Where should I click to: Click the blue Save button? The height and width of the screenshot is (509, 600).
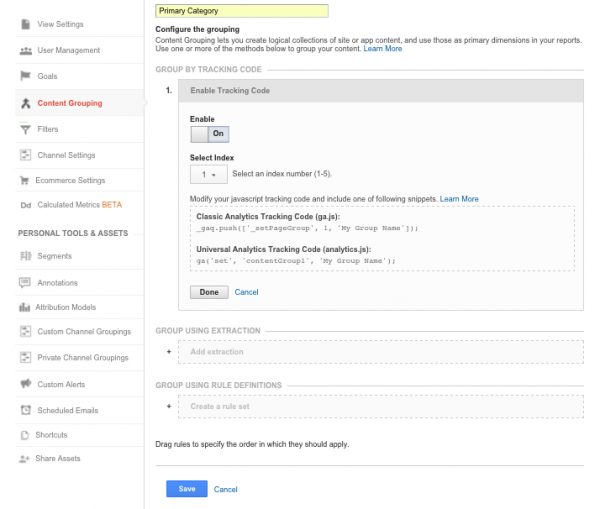[187, 489]
